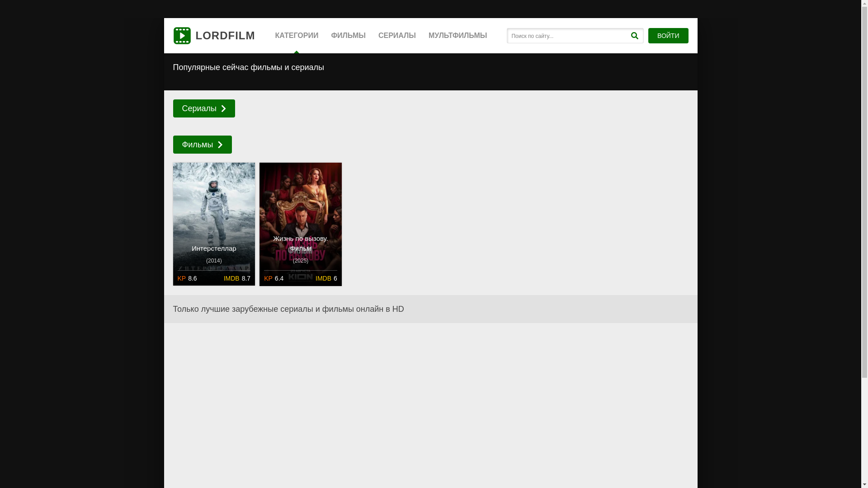Open the LORDFILM home link

click(x=214, y=36)
